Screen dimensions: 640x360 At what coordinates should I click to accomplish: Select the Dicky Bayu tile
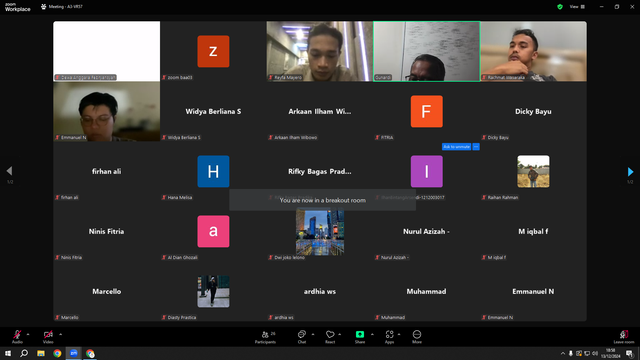[x=533, y=111]
